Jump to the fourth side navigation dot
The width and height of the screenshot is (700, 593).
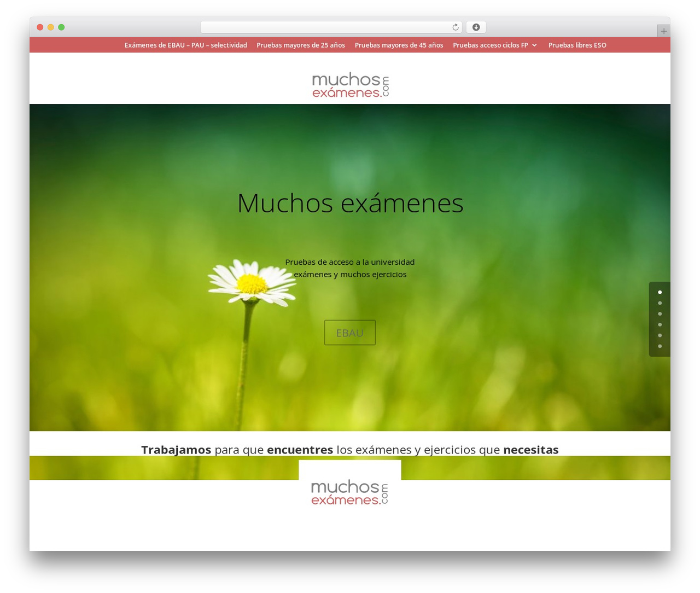pos(660,324)
